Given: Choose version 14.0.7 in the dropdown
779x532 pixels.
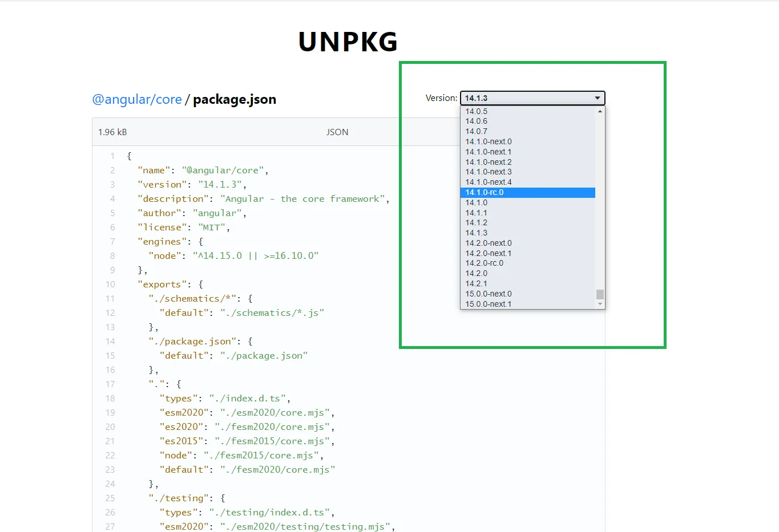Looking at the screenshot, I should 528,131.
